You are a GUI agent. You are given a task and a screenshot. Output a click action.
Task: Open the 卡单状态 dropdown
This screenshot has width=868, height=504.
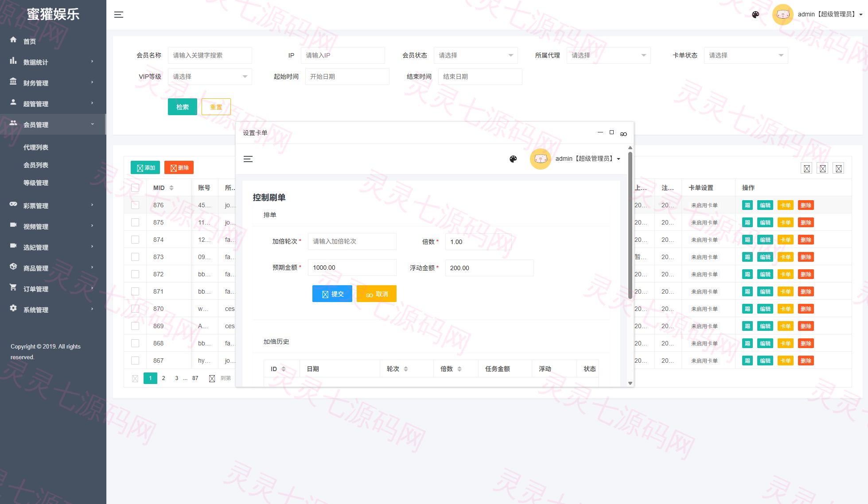746,55
